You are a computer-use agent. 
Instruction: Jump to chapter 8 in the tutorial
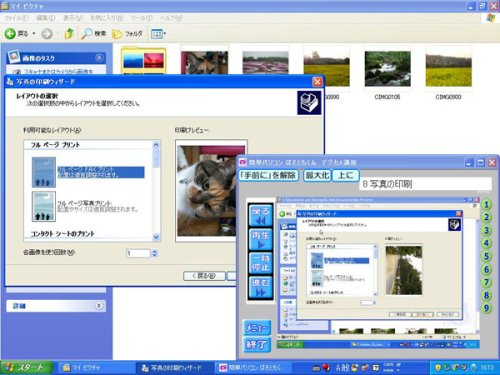coord(486,295)
